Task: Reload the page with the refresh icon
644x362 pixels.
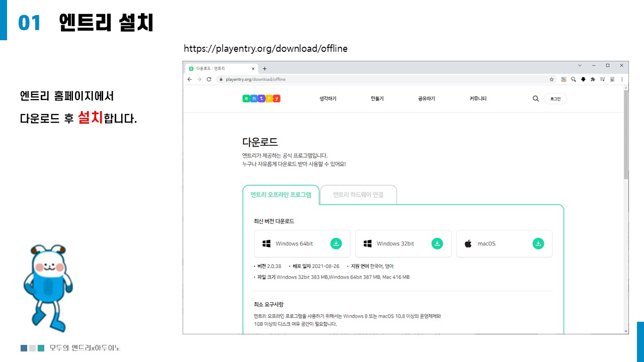Action: tap(209, 79)
